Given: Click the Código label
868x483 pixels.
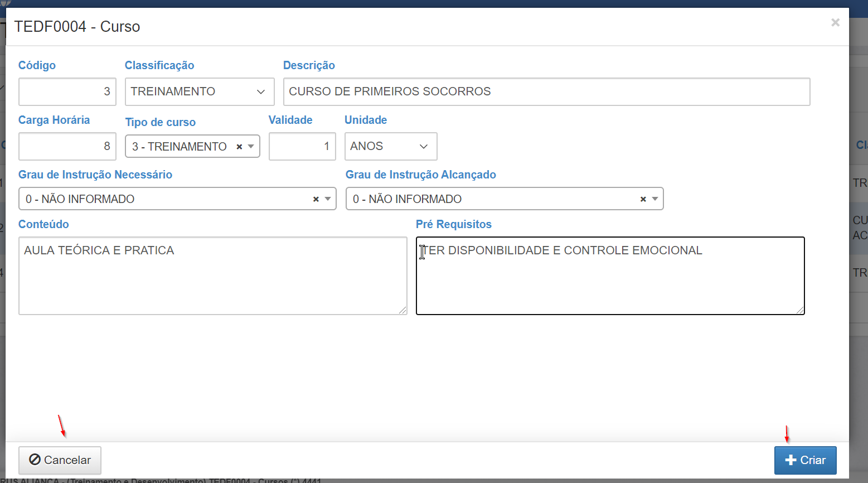Looking at the screenshot, I should pos(37,65).
